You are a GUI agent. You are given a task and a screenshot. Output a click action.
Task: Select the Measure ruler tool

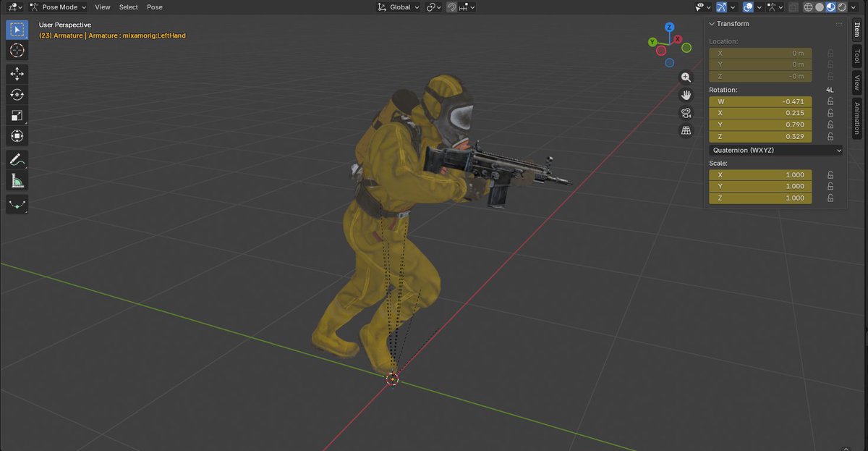coord(17,180)
